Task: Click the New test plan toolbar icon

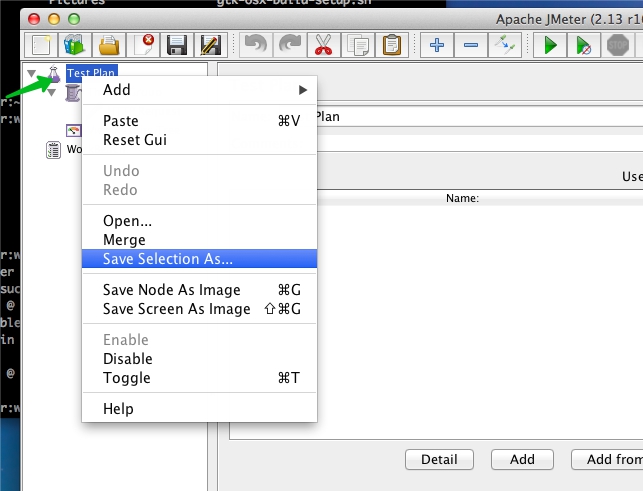Action: click(41, 45)
